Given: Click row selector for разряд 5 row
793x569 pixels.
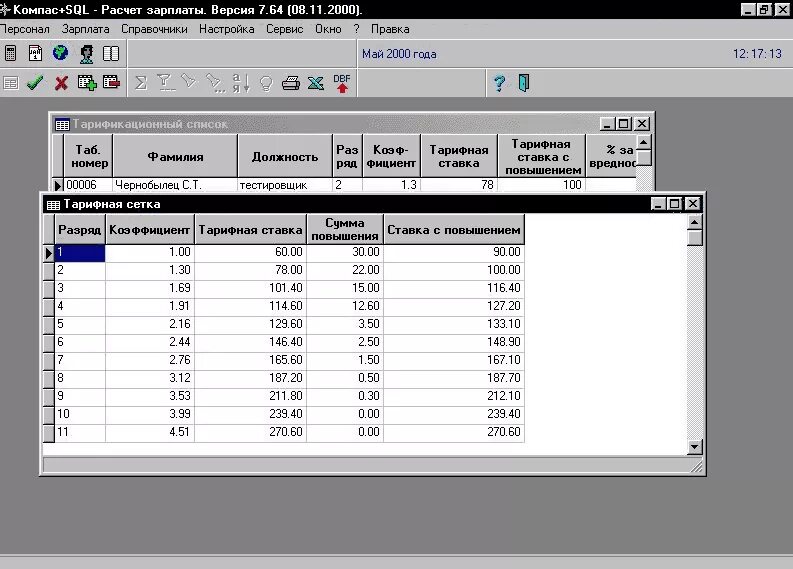Looking at the screenshot, I should coord(49,324).
